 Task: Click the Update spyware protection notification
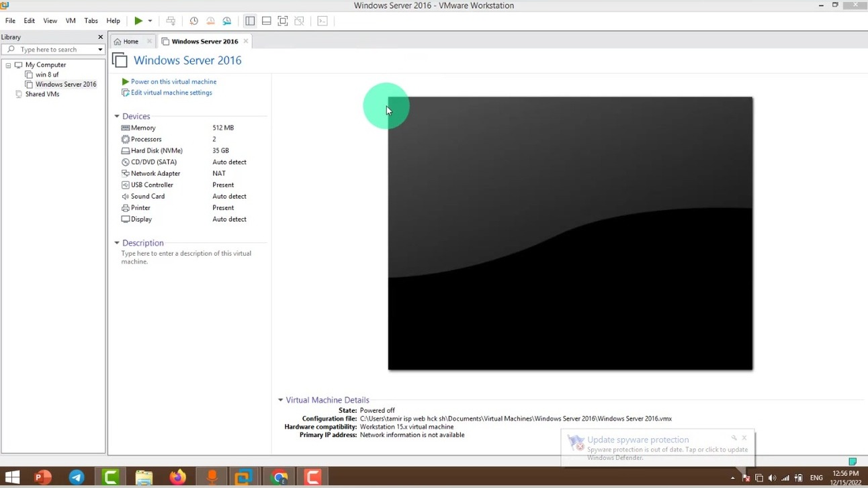[657, 448]
